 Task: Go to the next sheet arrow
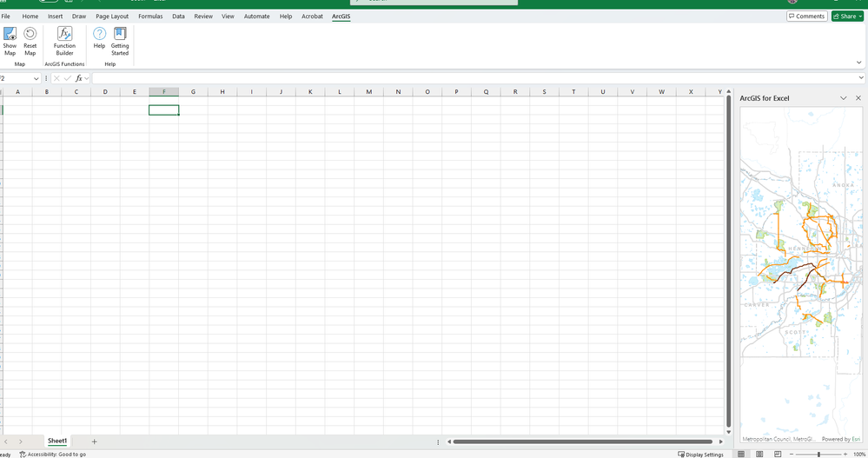[x=21, y=441]
